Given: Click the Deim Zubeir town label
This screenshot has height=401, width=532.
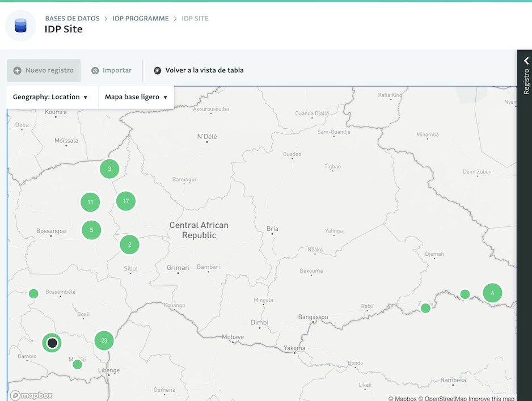Looking at the screenshot, I should click(x=478, y=172).
